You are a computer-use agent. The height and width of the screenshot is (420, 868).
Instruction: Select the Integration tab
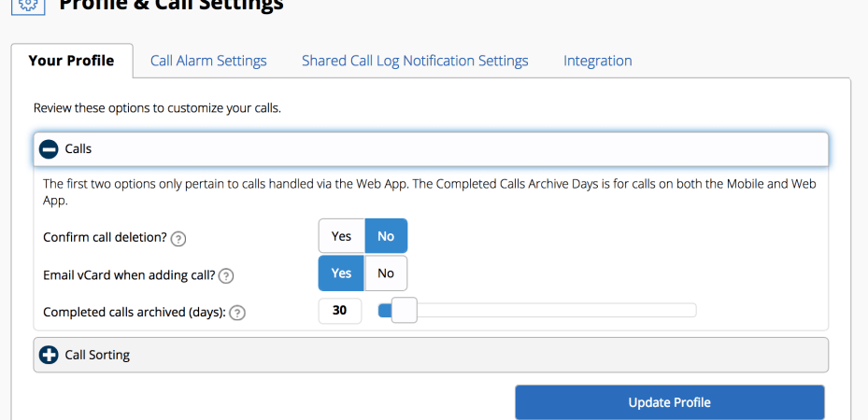tap(597, 61)
